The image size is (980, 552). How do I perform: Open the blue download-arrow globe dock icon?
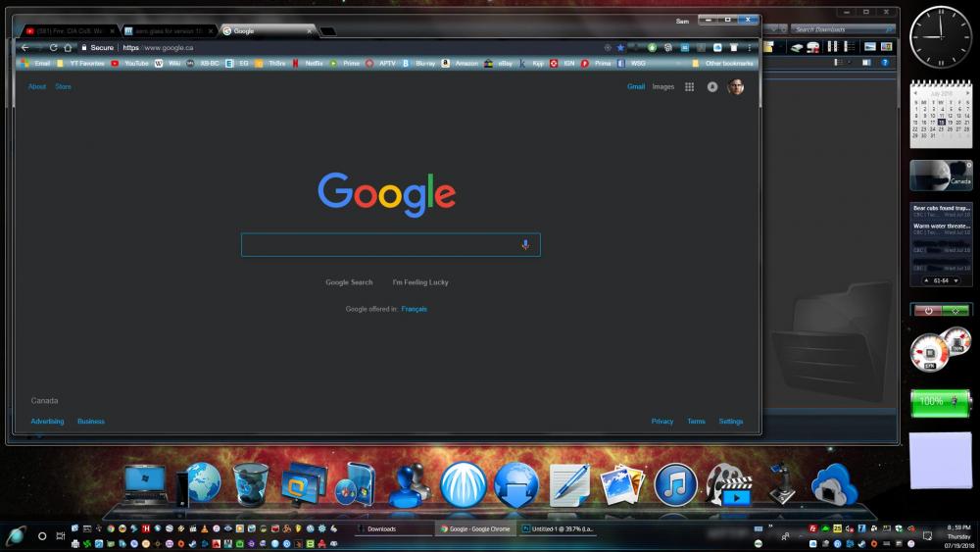516,484
